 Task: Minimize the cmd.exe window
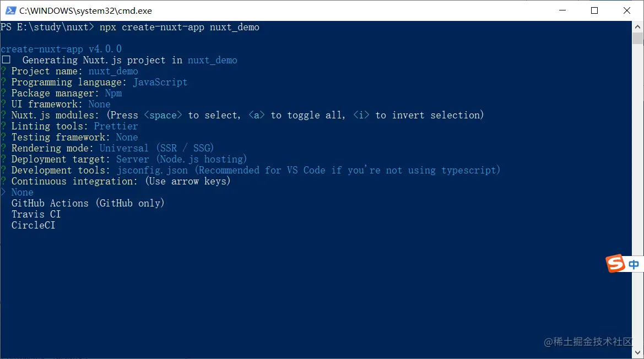pos(562,10)
